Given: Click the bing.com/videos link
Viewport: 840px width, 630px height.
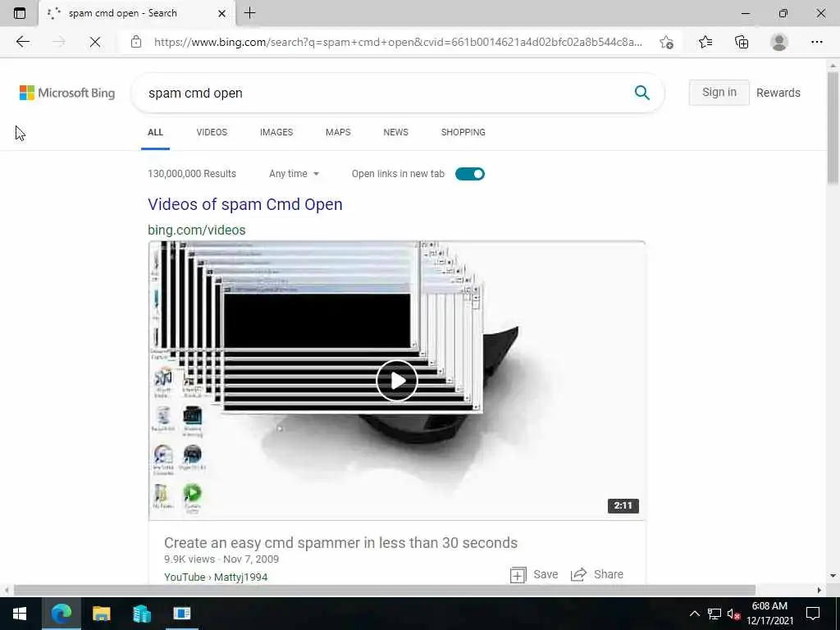Looking at the screenshot, I should click(x=197, y=230).
